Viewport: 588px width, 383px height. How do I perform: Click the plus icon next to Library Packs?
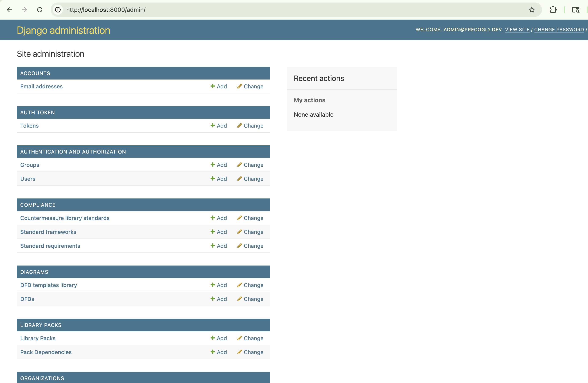click(213, 338)
